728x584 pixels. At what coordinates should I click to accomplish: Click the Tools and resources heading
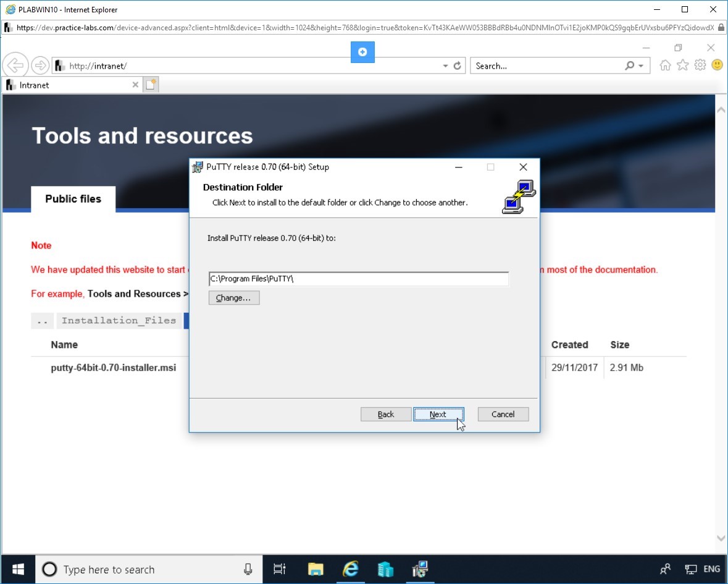coord(143,136)
